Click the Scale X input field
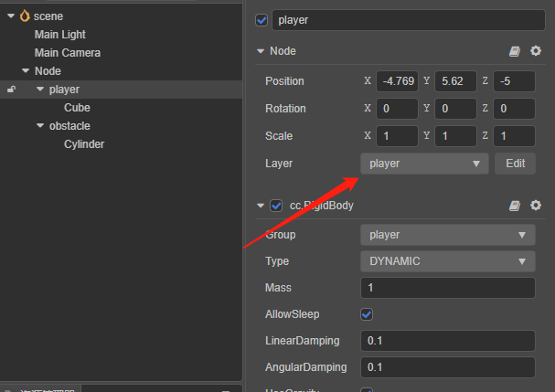555x392 pixels. (x=397, y=136)
